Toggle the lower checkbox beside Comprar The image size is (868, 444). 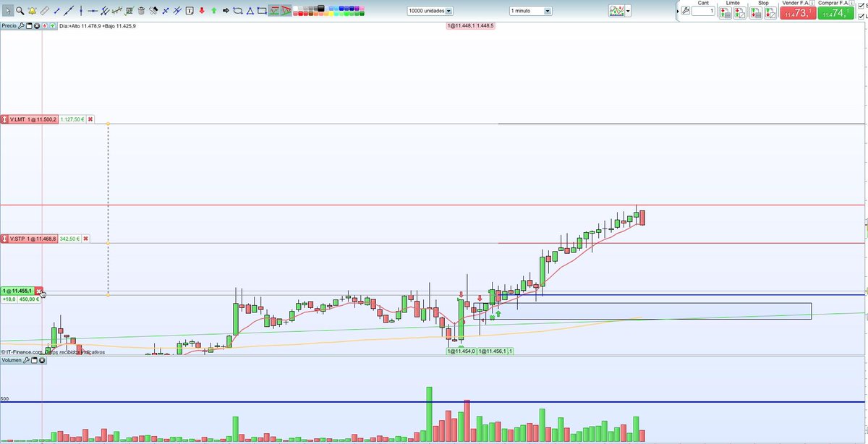[x=861, y=17]
